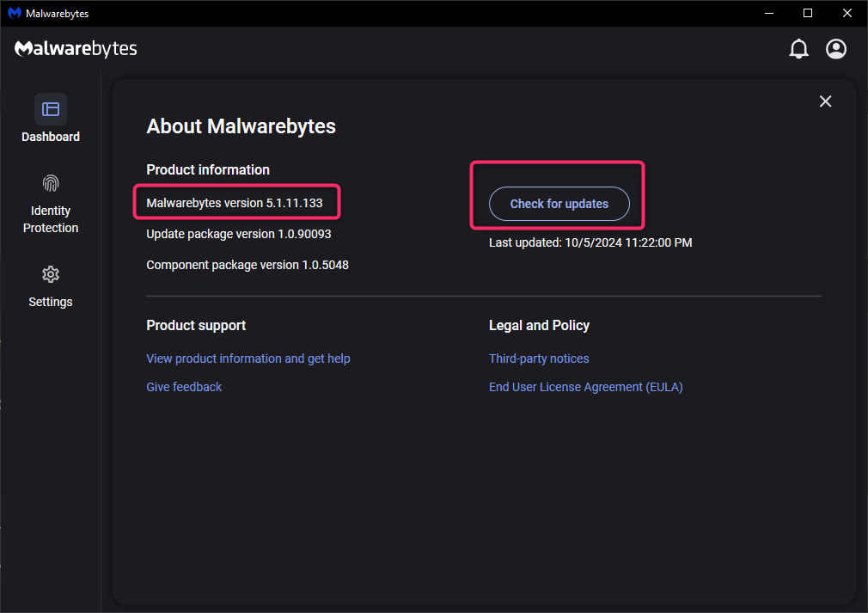Click the Malwarebytes title bar app icon
The image size is (868, 613).
click(x=15, y=13)
